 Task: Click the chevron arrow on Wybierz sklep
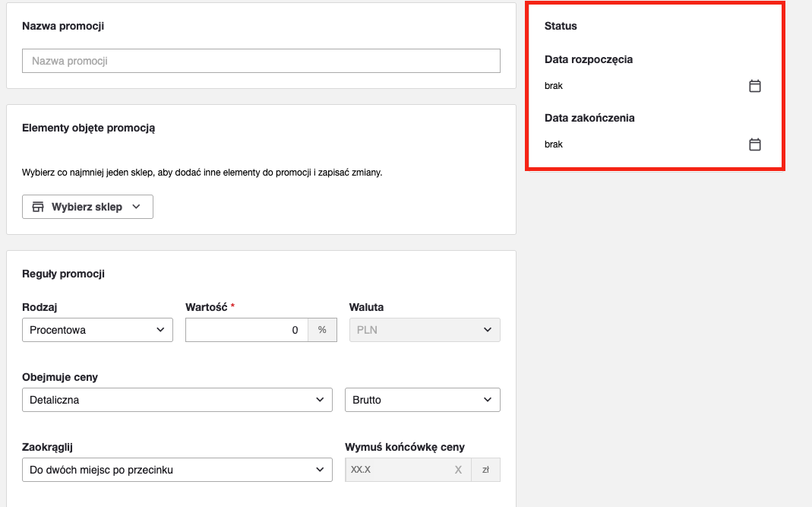coord(136,207)
